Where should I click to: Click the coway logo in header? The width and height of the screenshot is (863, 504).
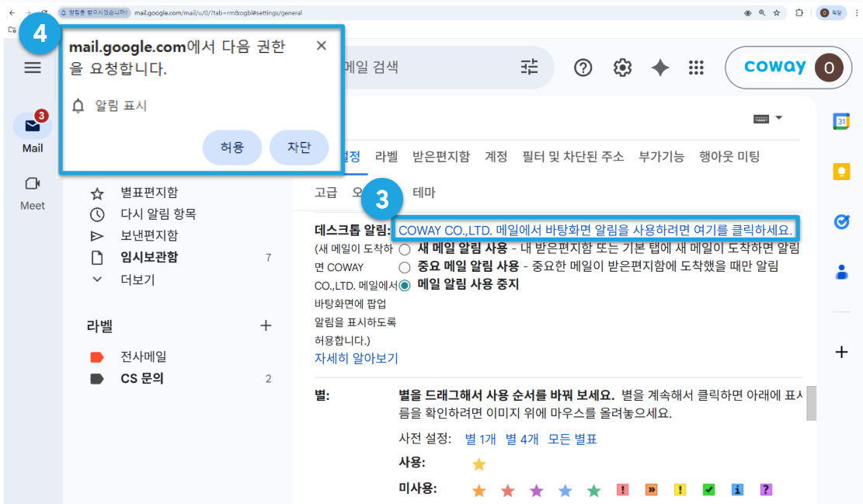(x=775, y=67)
